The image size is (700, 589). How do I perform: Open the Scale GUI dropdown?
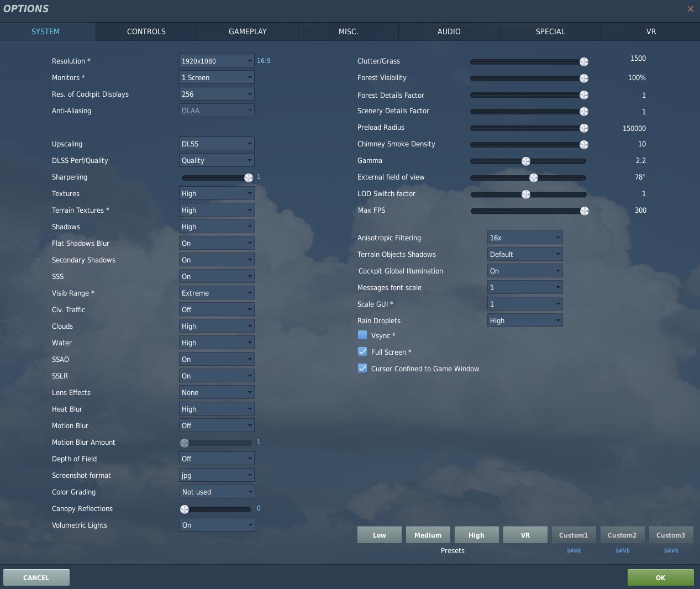(525, 304)
